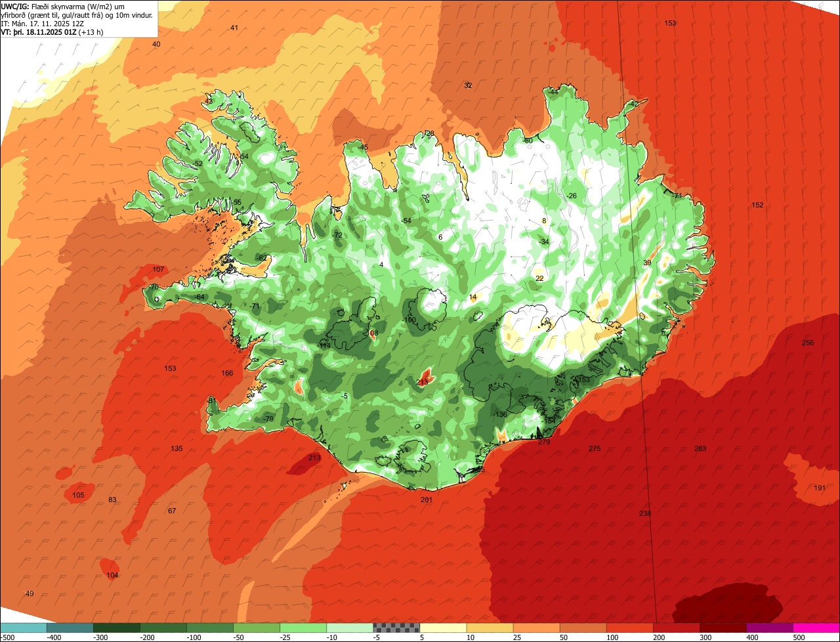Click the map value '-72' in northwest Iceland
840x642 pixels.
click(337, 235)
